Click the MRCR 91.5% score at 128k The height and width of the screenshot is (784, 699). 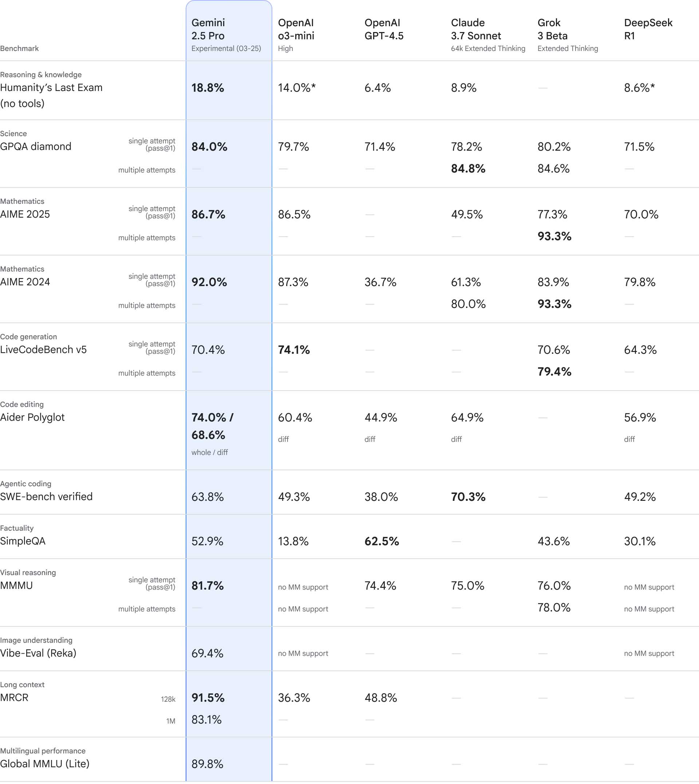pos(208,698)
